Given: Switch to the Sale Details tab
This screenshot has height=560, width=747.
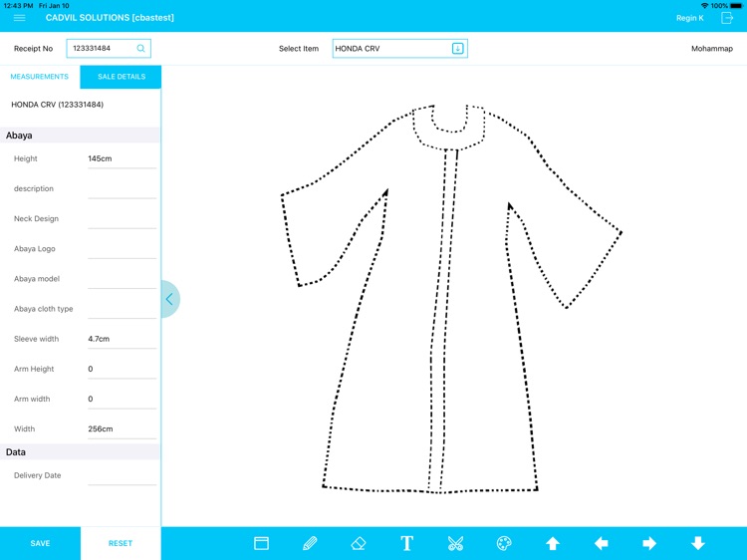Looking at the screenshot, I should [121, 77].
